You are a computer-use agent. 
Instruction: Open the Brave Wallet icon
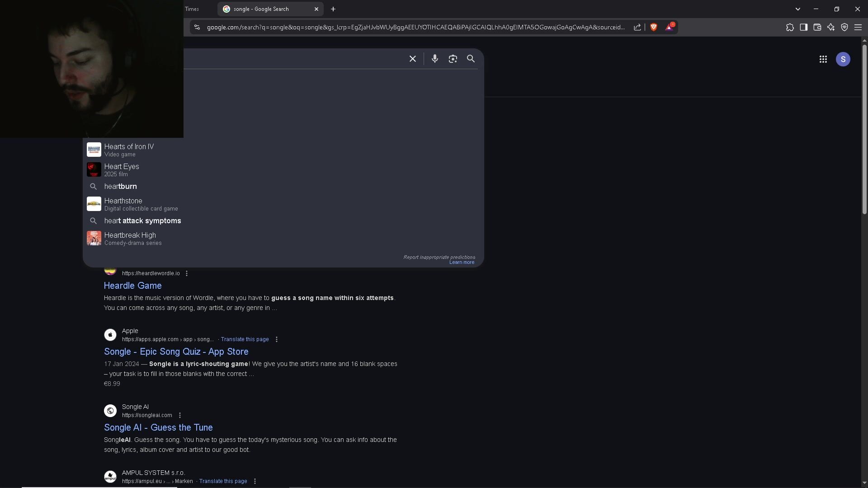point(817,27)
